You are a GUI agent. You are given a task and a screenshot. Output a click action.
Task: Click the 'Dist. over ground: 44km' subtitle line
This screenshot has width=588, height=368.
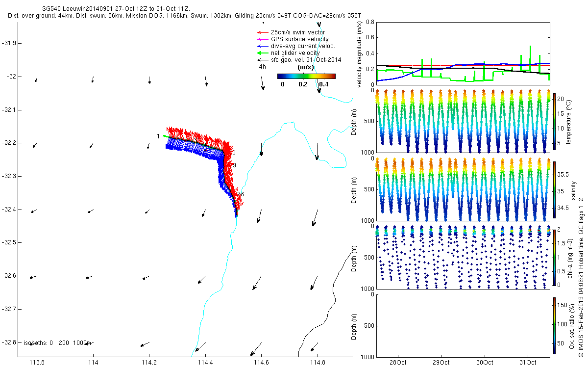[x=185, y=16]
